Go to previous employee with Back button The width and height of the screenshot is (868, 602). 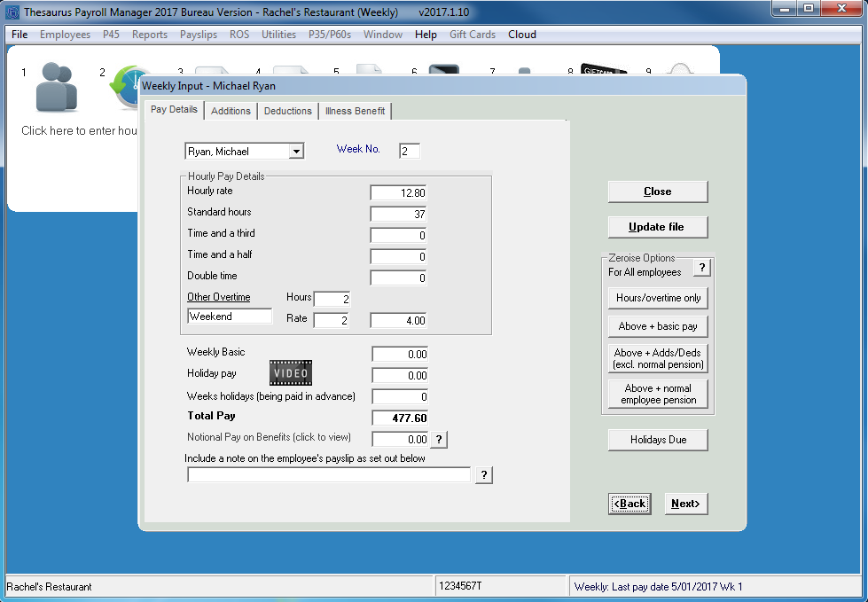tap(629, 504)
